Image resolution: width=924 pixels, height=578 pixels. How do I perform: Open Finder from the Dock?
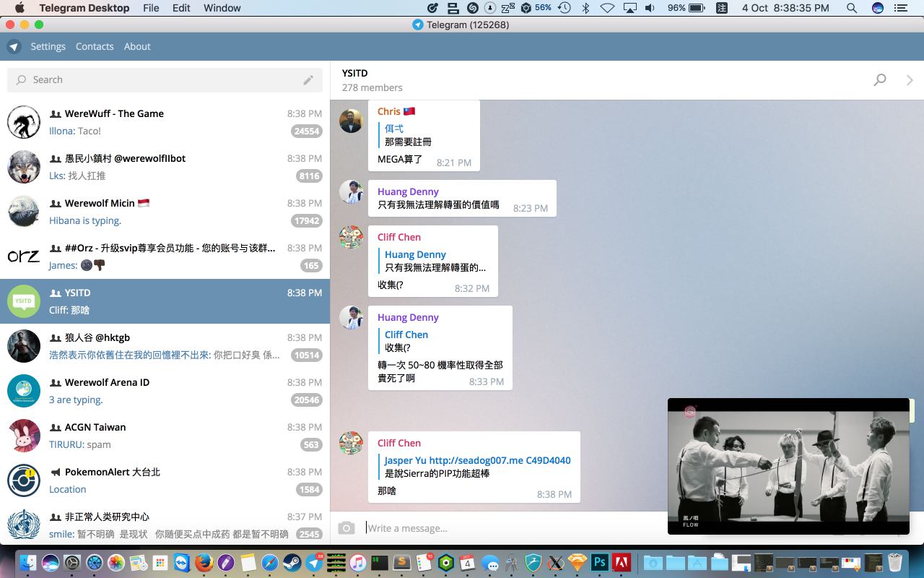[27, 562]
